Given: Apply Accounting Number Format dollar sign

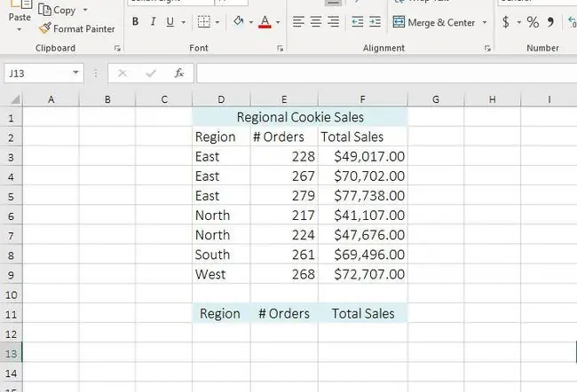Looking at the screenshot, I should click(x=506, y=22).
